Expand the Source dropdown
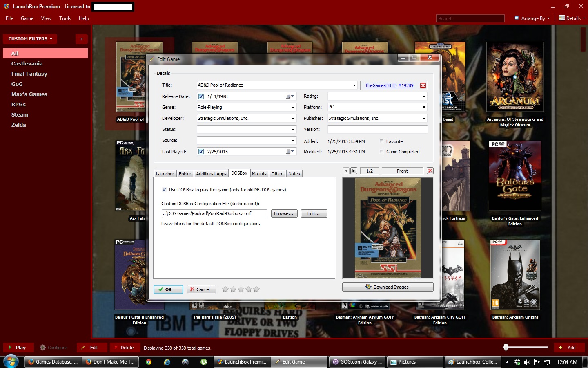This screenshot has width=588, height=368. click(293, 141)
